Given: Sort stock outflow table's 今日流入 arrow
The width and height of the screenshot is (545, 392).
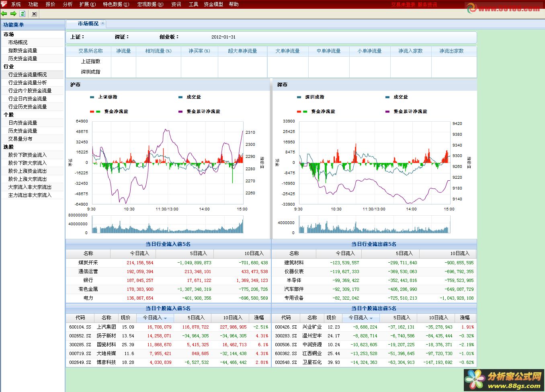Looking at the screenshot, I should (x=371, y=318).
